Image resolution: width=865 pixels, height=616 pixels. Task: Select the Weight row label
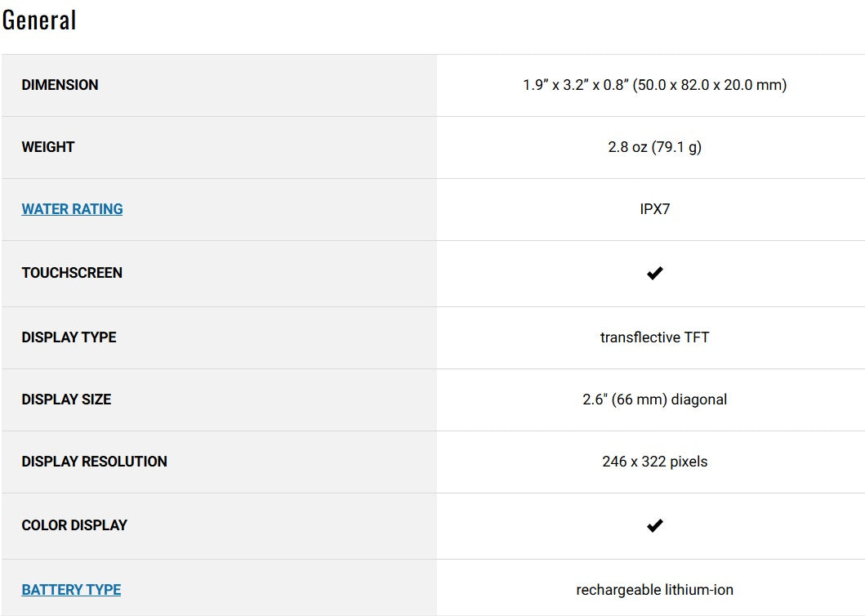[x=48, y=147]
